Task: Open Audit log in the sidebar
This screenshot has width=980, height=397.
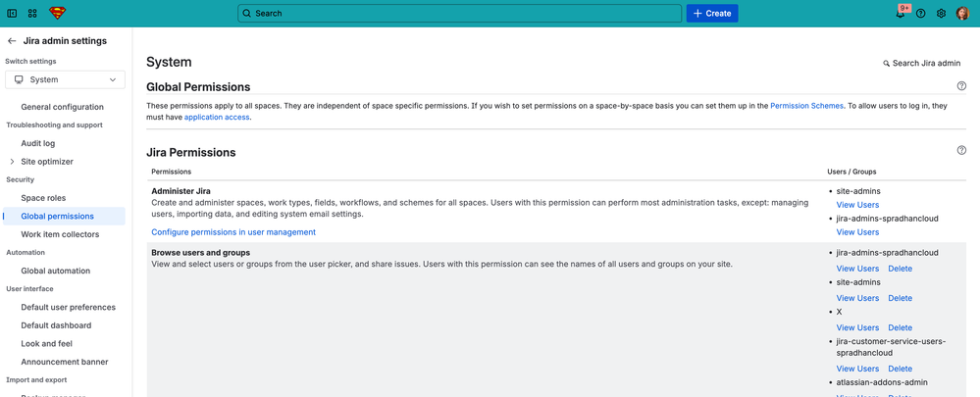Action: (x=38, y=143)
